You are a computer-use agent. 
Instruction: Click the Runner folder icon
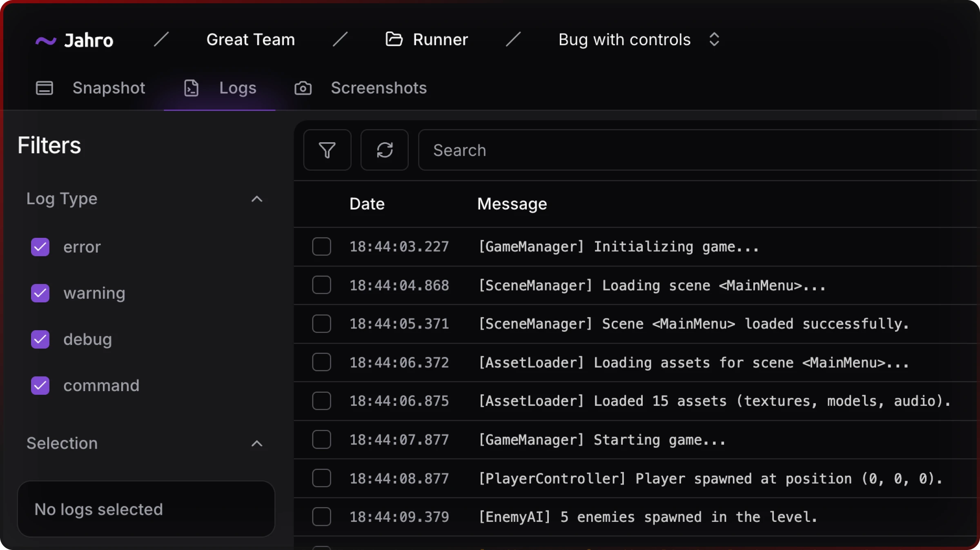point(394,39)
